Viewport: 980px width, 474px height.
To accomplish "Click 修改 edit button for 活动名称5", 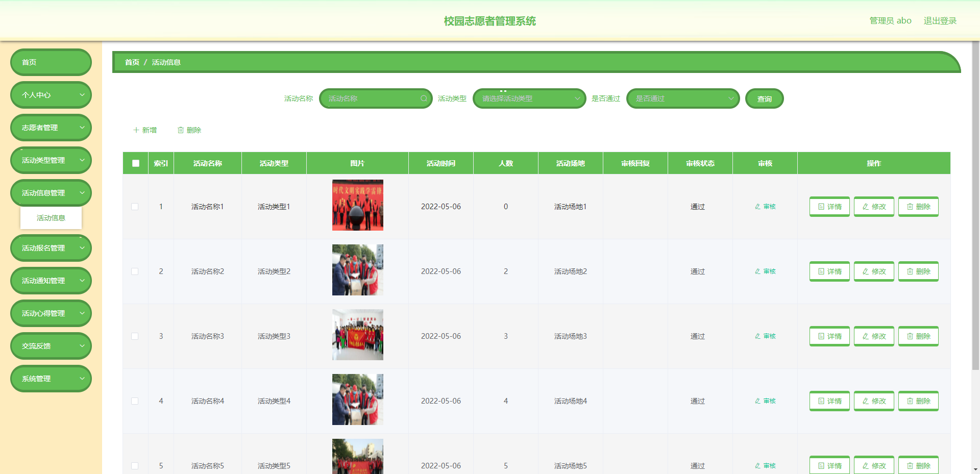I will tap(874, 465).
